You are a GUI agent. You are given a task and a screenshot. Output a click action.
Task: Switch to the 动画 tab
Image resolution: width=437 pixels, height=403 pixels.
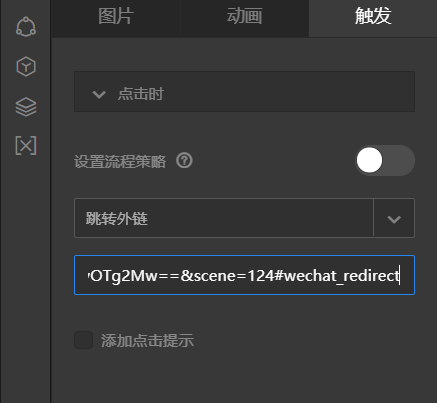point(244,16)
